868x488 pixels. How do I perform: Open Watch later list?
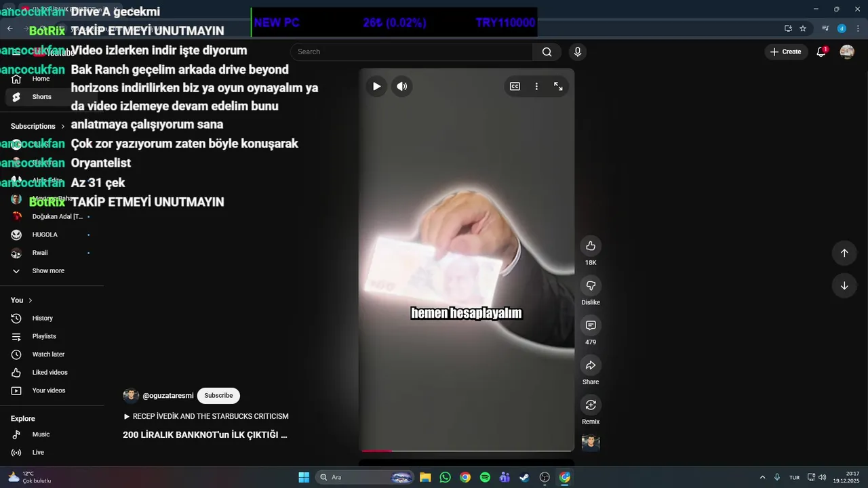(53, 354)
